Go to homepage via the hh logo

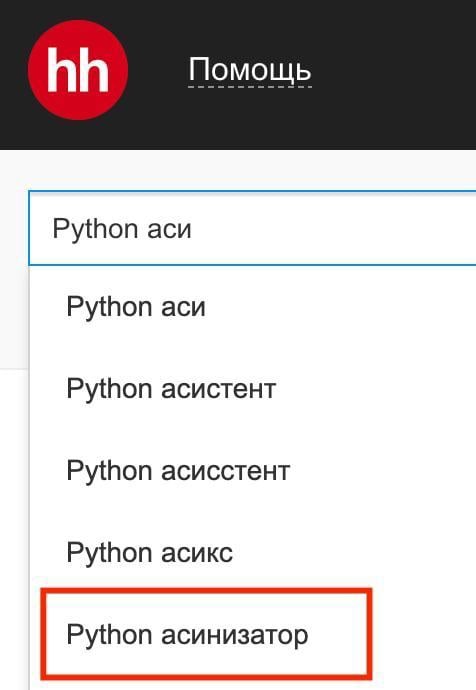[x=78, y=70]
